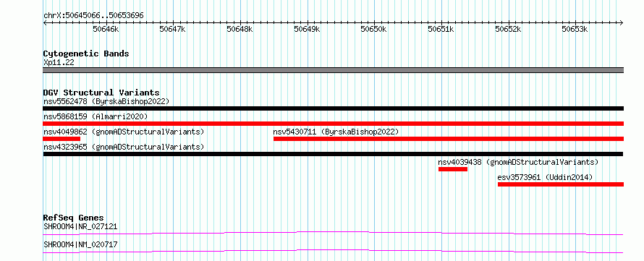Open variant esv3573961 (Uddin2014) label
This screenshot has height=261, width=644.
(545, 177)
